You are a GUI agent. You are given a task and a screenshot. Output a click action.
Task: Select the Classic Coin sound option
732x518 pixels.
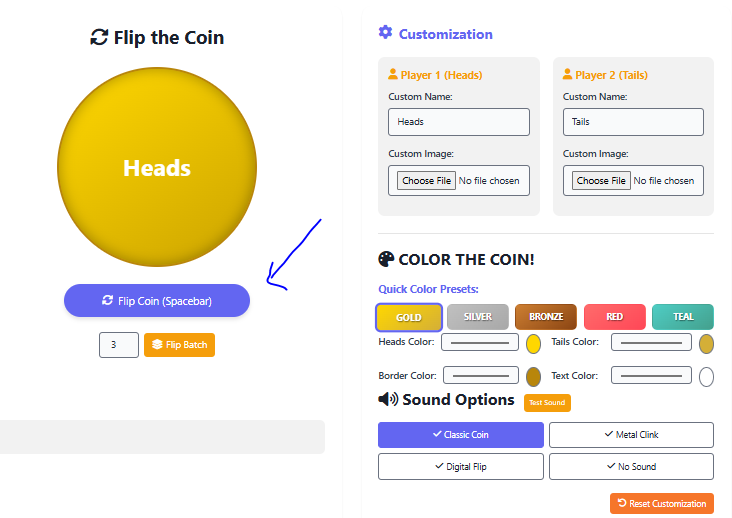point(460,435)
